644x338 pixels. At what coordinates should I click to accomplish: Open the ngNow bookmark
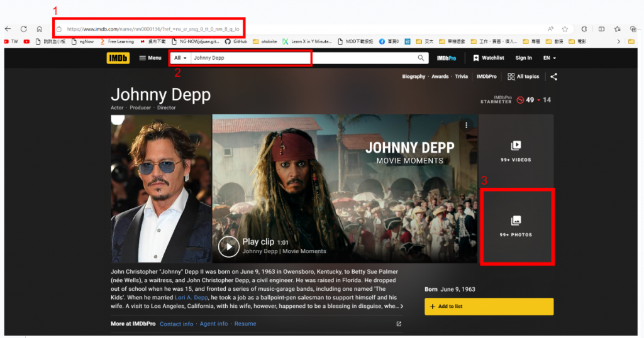pos(82,41)
